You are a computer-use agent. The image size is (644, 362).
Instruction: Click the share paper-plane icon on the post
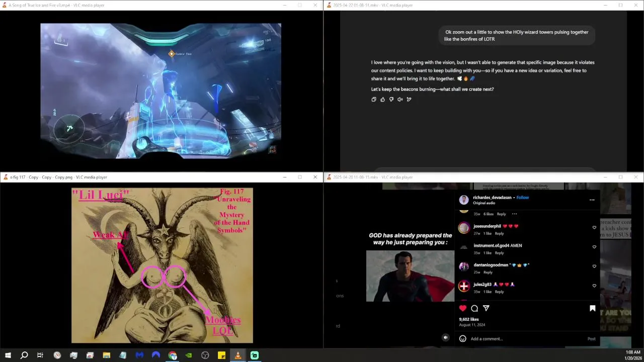click(486, 308)
